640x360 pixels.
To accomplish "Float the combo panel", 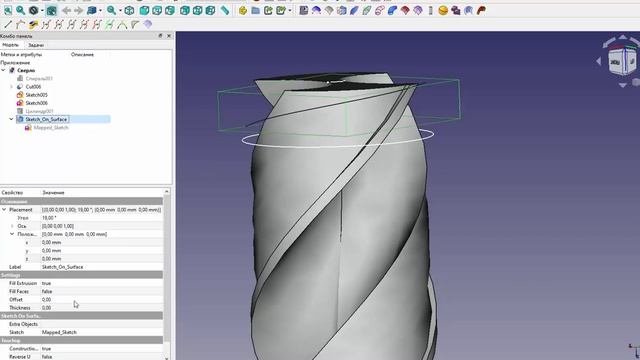I will click(x=160, y=36).
